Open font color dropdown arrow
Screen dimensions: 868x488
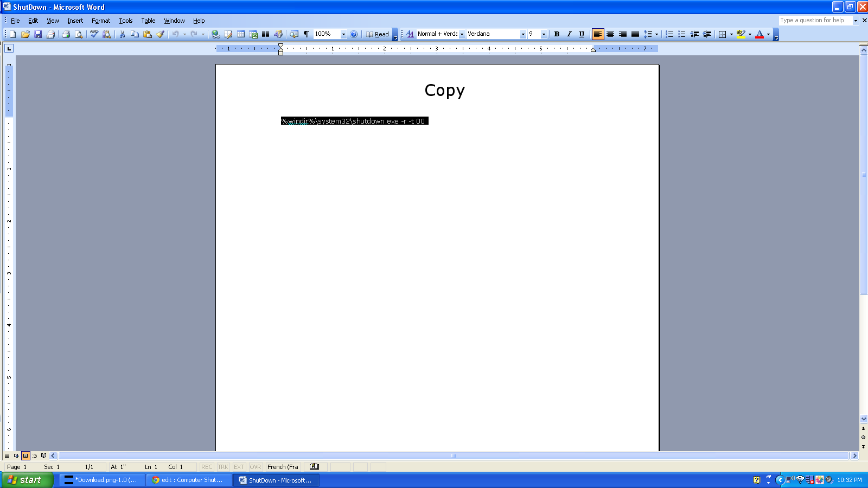click(x=768, y=34)
